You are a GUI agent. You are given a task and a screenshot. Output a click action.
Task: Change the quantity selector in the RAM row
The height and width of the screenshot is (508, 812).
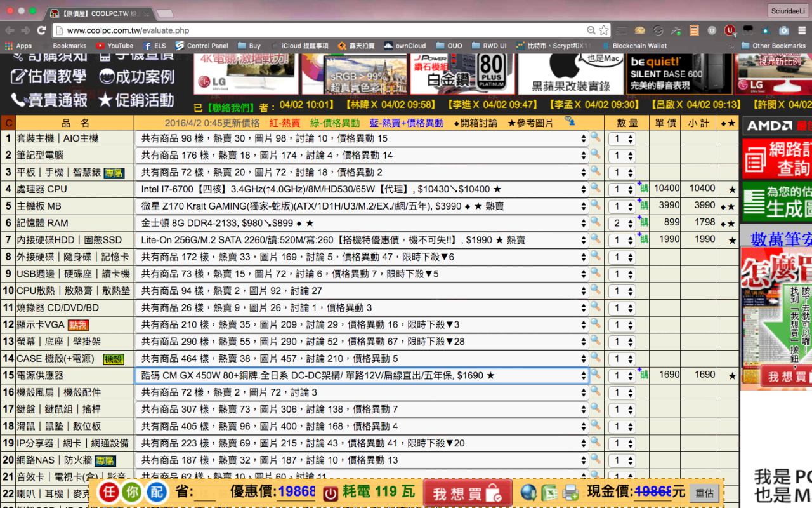coord(622,224)
